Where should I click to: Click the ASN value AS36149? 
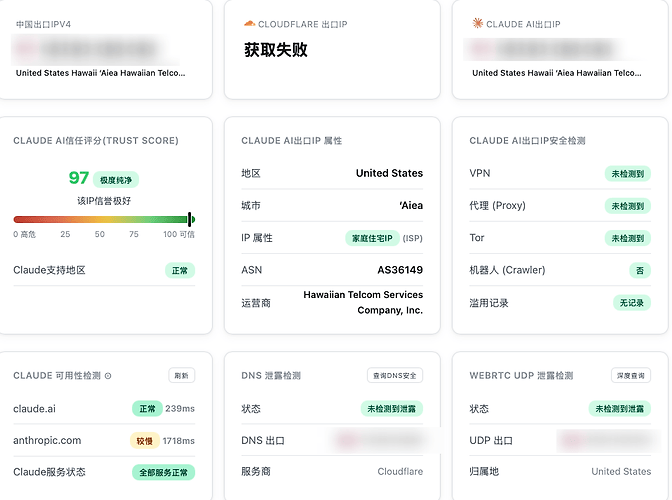coord(400,270)
